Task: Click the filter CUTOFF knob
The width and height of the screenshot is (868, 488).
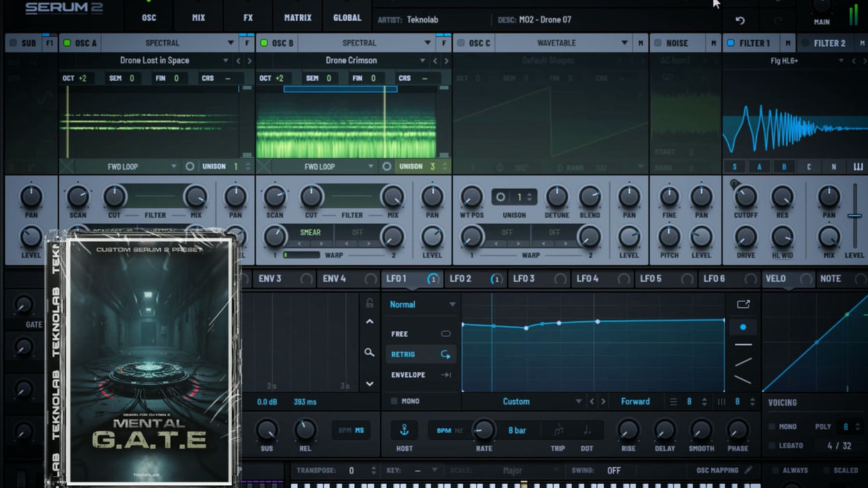Action: click(745, 197)
